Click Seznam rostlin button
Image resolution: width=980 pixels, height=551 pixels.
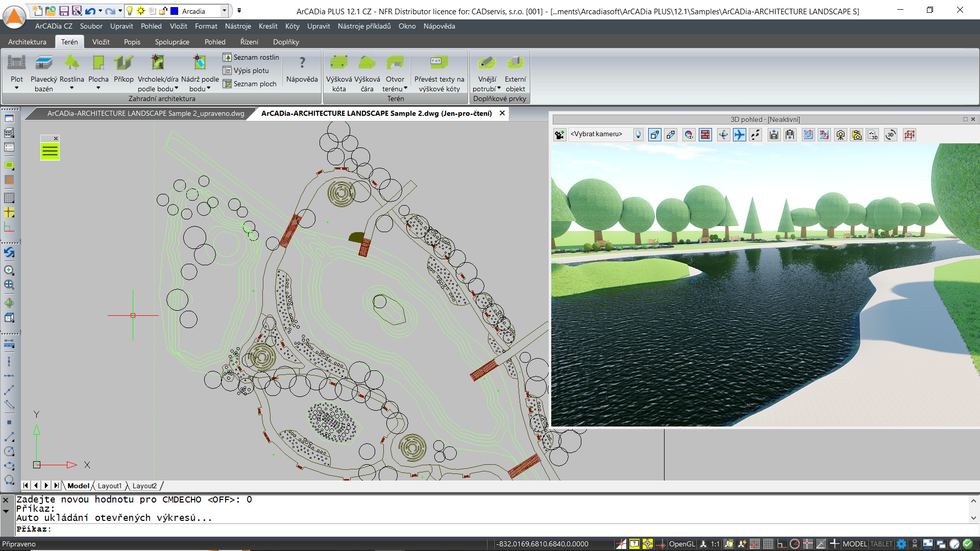point(251,57)
